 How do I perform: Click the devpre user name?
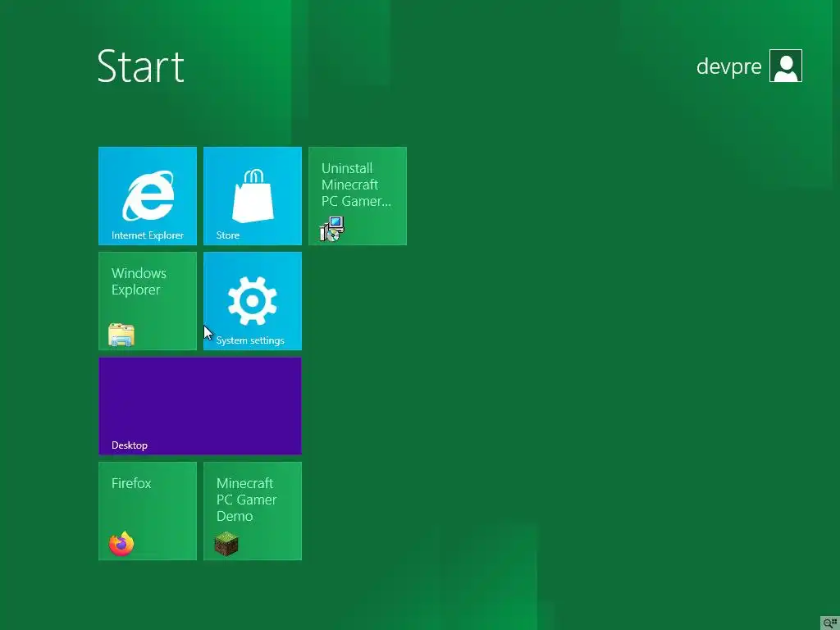tap(728, 66)
